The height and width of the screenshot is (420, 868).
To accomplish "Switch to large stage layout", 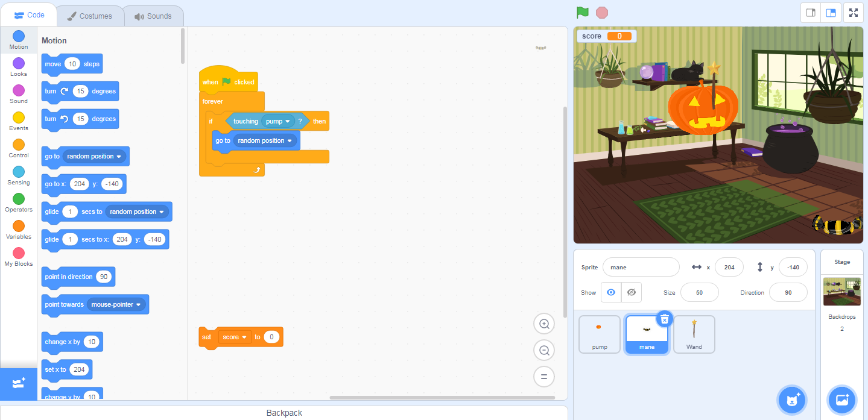I will pos(831,13).
